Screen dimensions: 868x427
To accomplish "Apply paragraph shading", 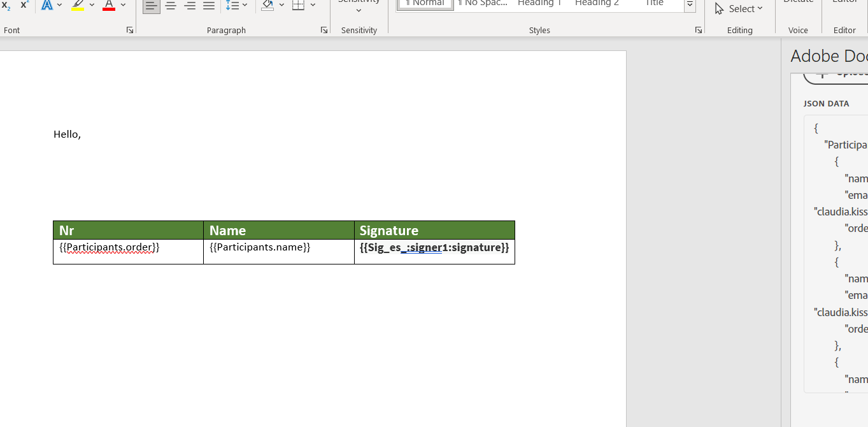I will tap(267, 6).
